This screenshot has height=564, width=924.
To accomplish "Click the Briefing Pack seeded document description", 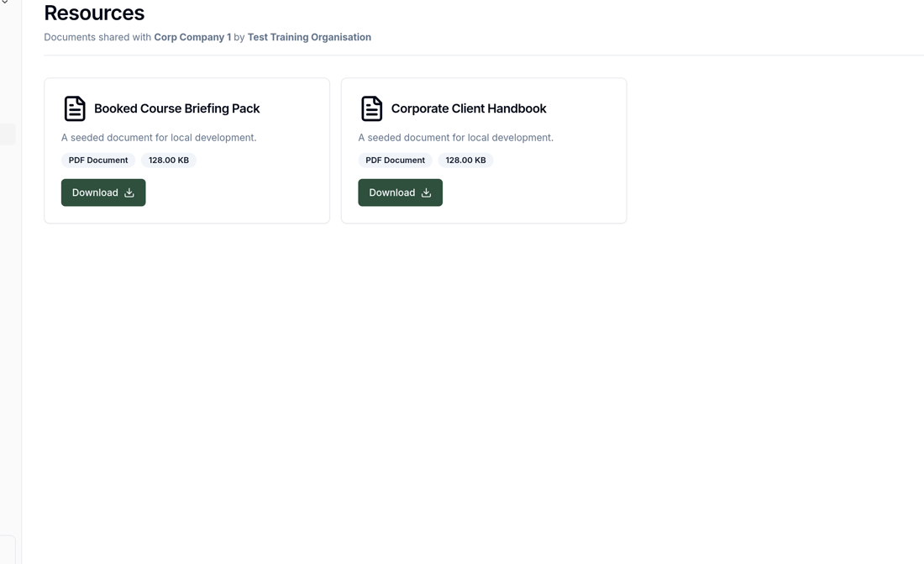I will (159, 138).
